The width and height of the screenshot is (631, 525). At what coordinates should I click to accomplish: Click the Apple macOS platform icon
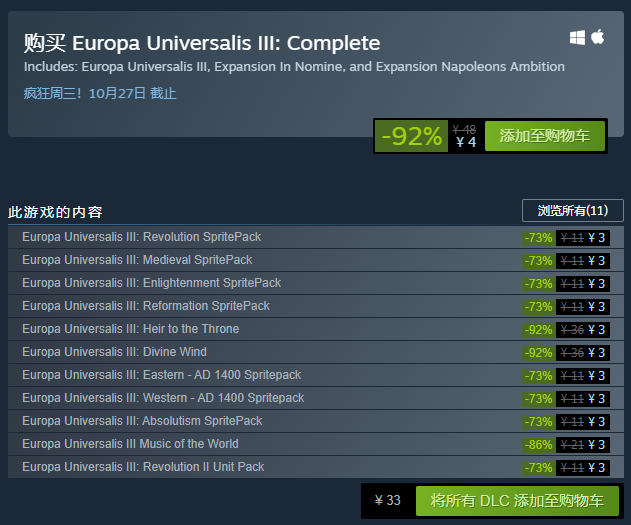598,37
